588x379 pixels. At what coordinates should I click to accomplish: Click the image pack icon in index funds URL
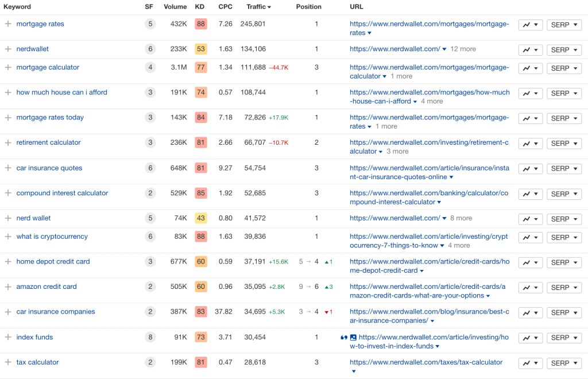click(x=353, y=338)
